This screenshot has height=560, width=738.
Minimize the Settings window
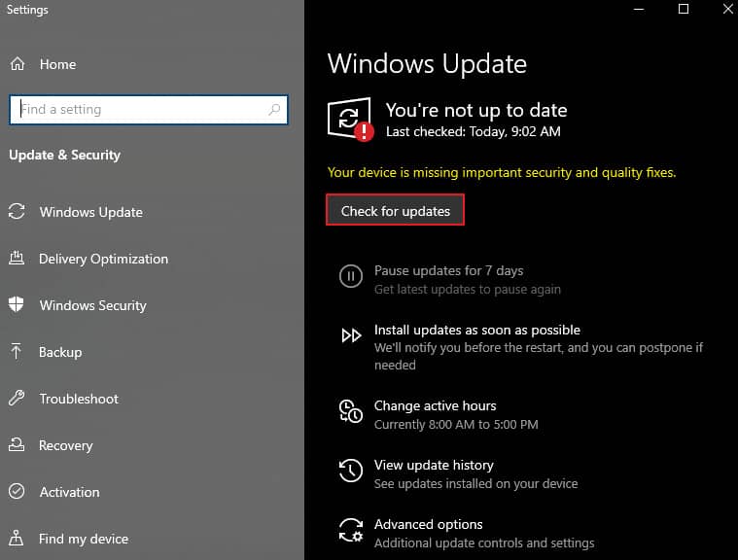[x=639, y=9]
